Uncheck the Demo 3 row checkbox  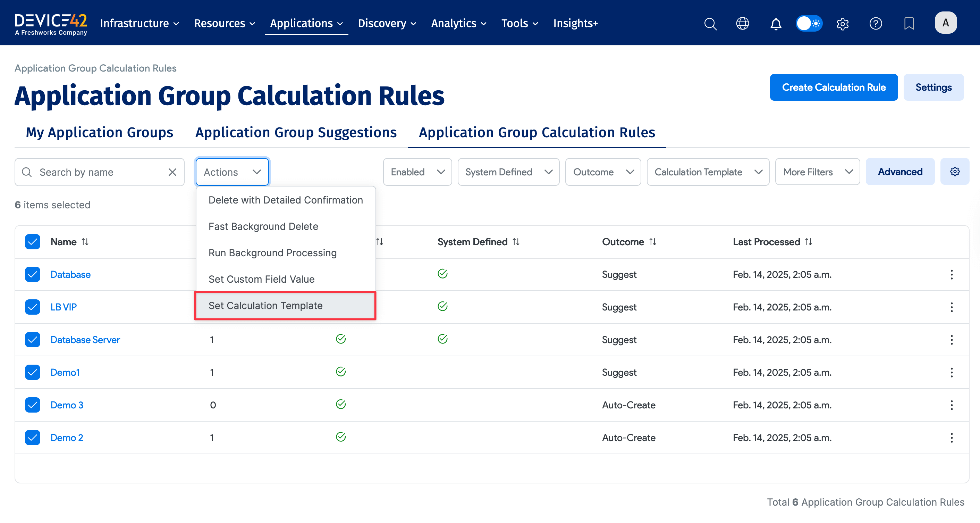click(32, 405)
